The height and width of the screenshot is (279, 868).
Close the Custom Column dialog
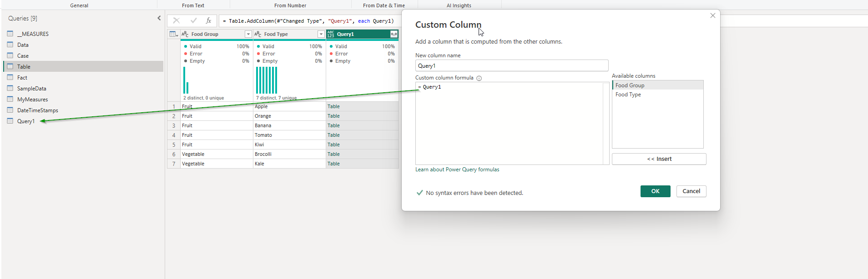point(713,15)
